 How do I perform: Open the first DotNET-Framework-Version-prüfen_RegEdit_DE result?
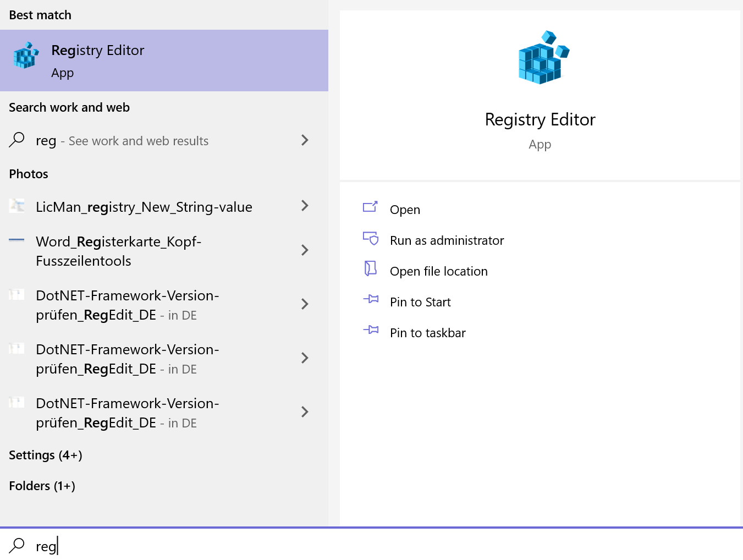pyautogui.click(x=164, y=305)
